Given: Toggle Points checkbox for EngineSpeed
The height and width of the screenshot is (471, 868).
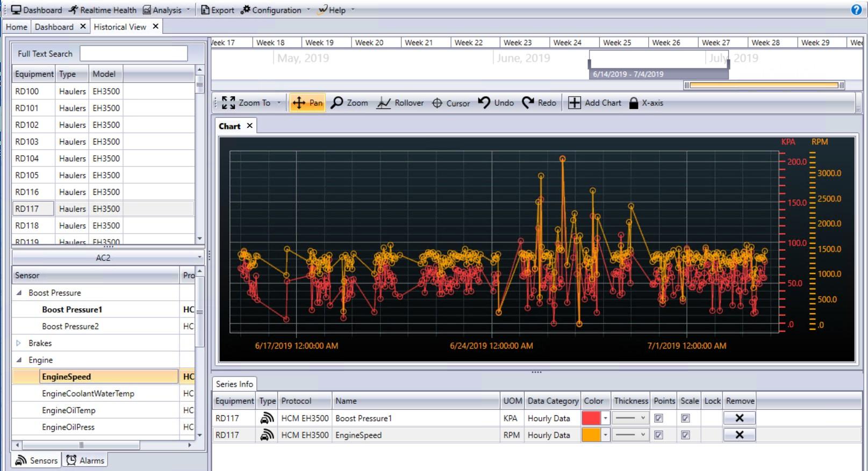Looking at the screenshot, I should point(658,435).
